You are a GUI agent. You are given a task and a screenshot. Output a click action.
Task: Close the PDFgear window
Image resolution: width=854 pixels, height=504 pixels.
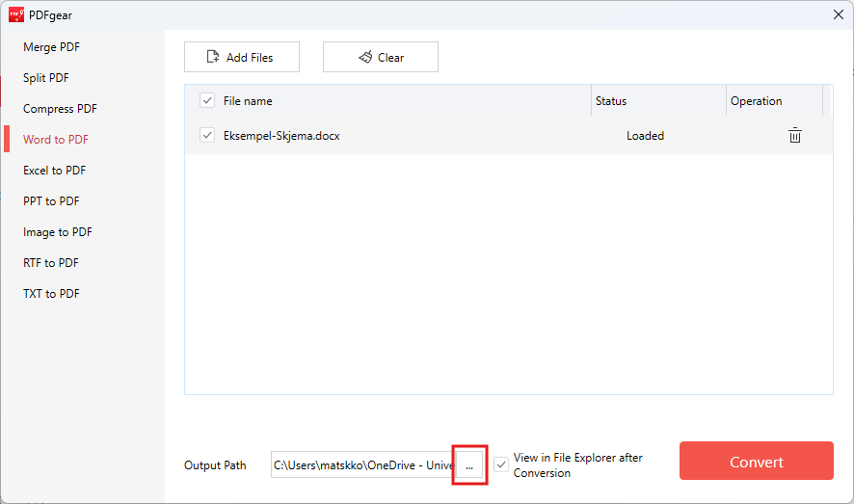pyautogui.click(x=839, y=14)
